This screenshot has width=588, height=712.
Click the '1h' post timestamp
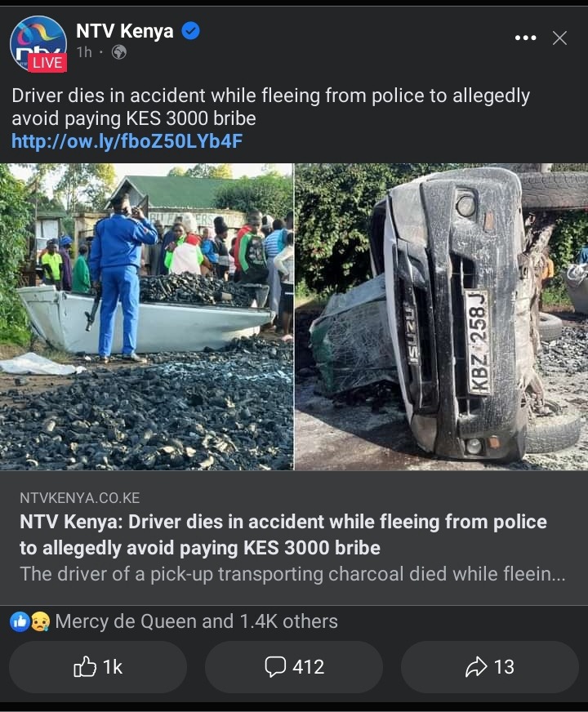[x=84, y=53]
